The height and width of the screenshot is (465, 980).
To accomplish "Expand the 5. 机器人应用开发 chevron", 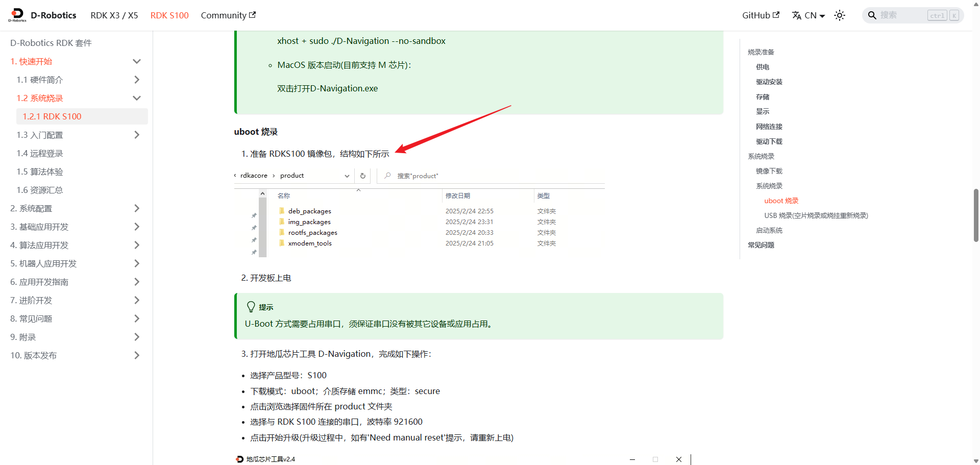I will (x=137, y=263).
